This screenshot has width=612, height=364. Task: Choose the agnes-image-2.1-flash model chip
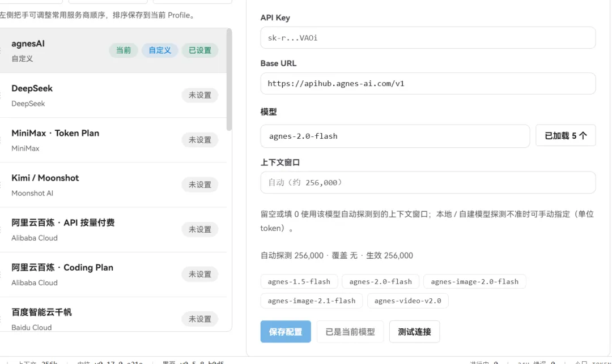click(312, 301)
